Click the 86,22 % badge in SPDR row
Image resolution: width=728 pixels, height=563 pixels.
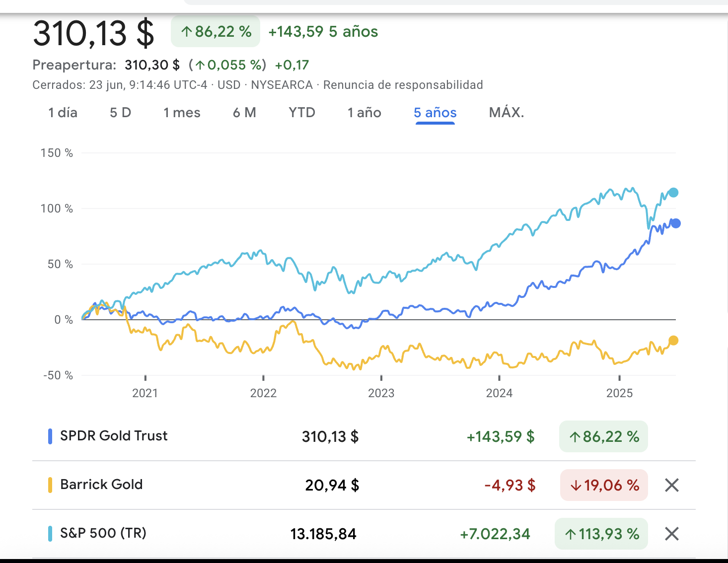click(x=603, y=437)
